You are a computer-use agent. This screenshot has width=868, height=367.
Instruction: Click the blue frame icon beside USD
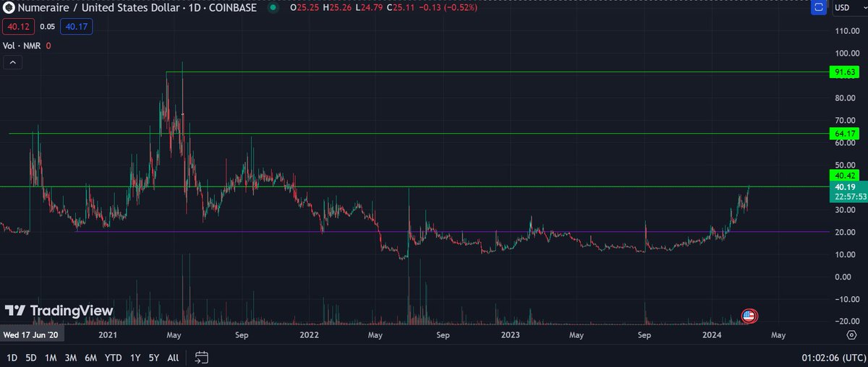click(x=818, y=8)
